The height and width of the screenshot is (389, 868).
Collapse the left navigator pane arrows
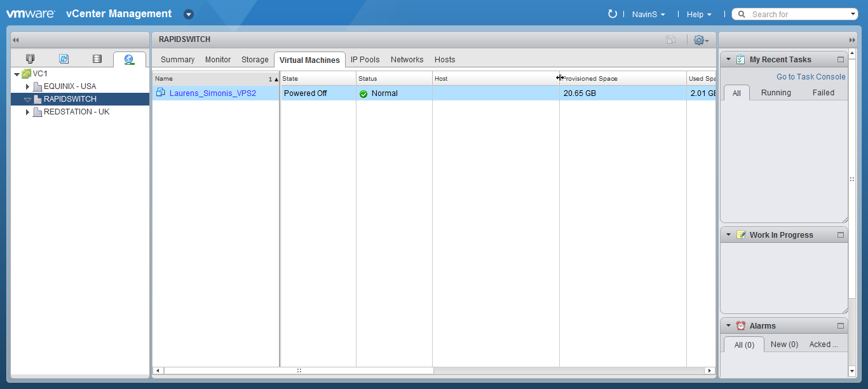pyautogui.click(x=16, y=39)
